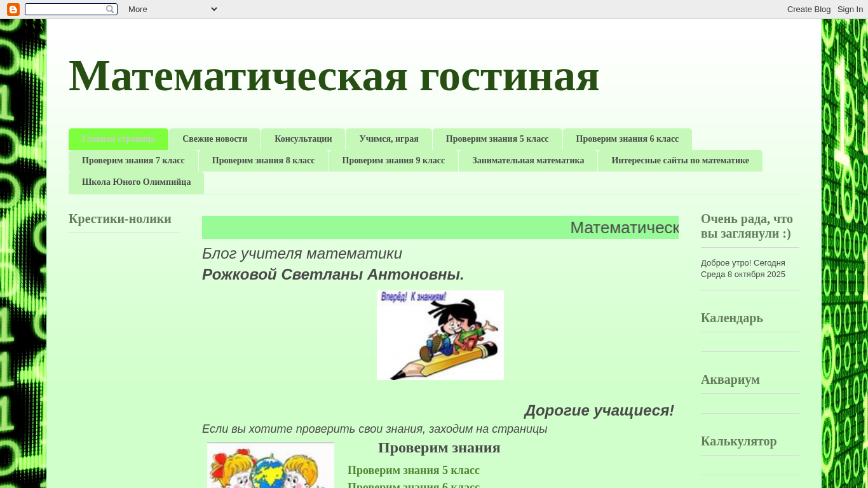Image resolution: width=868 pixels, height=488 pixels.
Task: Click the Математическая гостиная blog title
Action: 334,76
